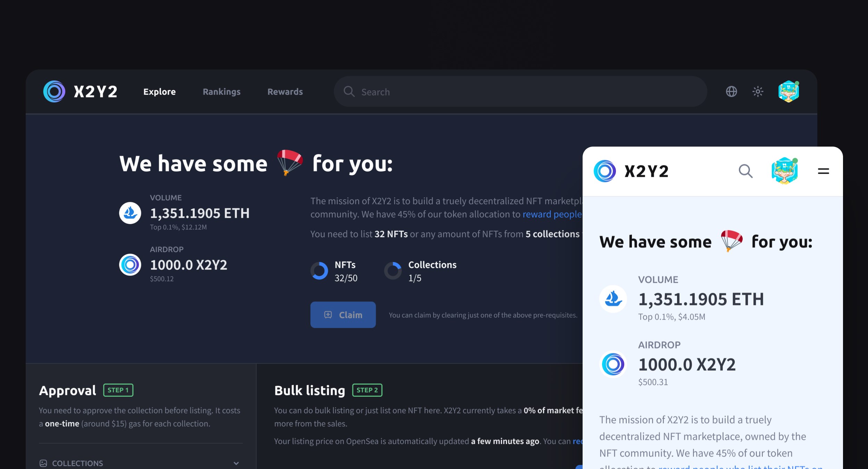This screenshot has height=469, width=868.
Task: Open the 'reward people' link in desktop text
Action: click(552, 214)
